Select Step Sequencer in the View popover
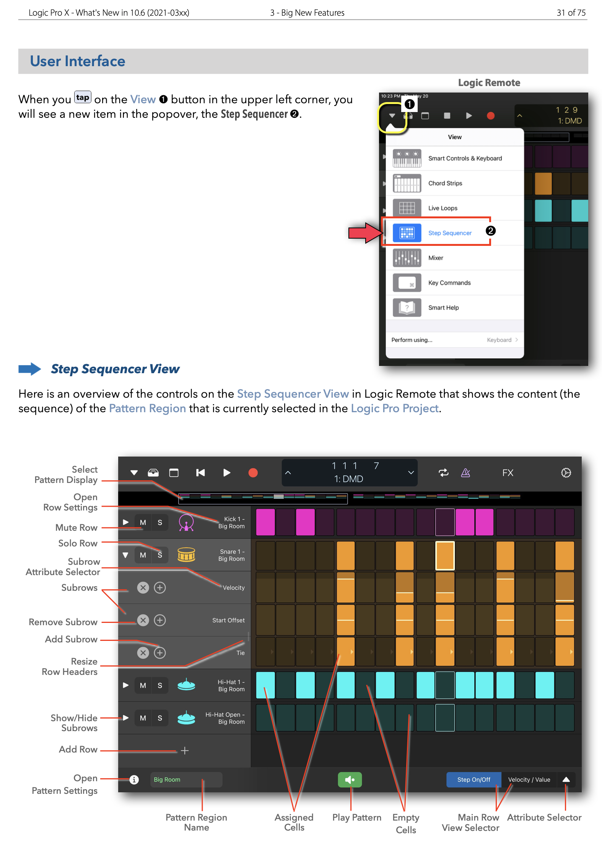The width and height of the screenshot is (602, 868). coord(449,233)
